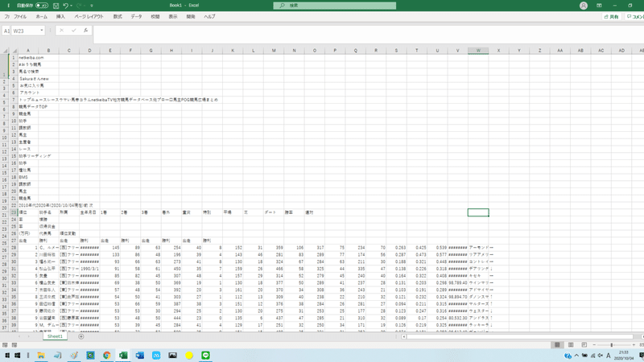Open the user account icon
The width and height of the screenshot is (644, 362).
coord(583,6)
